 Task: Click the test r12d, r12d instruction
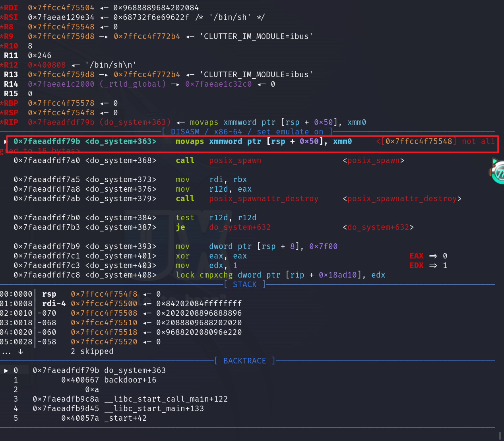216,218
